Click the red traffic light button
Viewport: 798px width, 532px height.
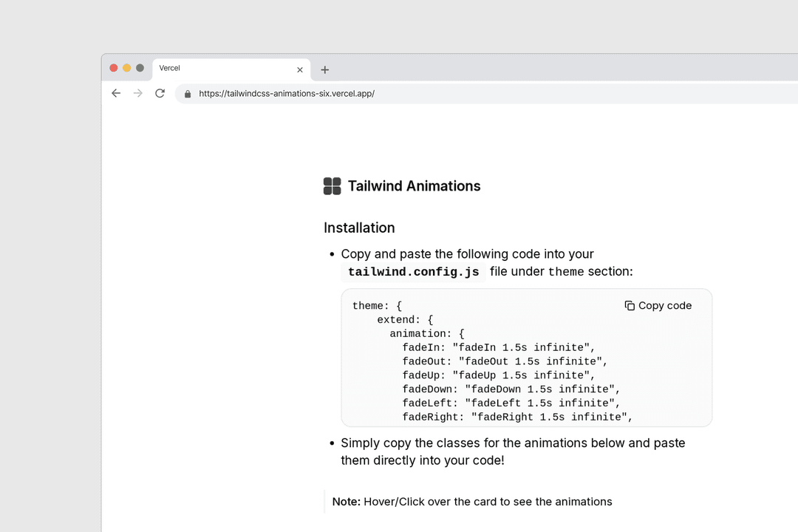(x=114, y=67)
